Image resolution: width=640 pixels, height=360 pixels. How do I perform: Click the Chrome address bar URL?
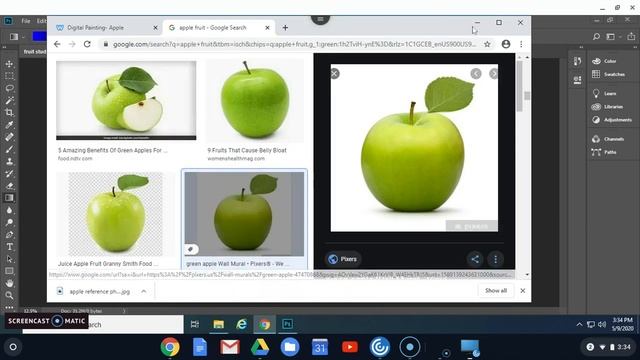[294, 44]
